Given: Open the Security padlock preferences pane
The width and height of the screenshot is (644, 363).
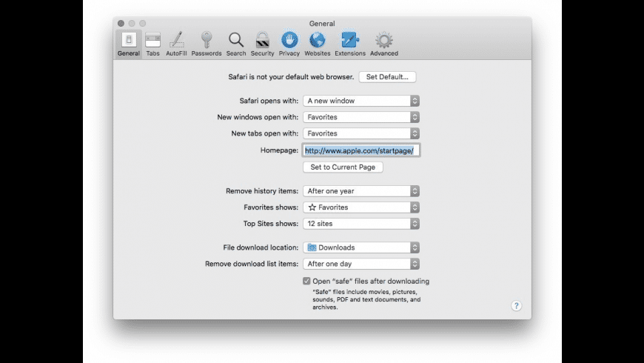Looking at the screenshot, I should pos(262,44).
